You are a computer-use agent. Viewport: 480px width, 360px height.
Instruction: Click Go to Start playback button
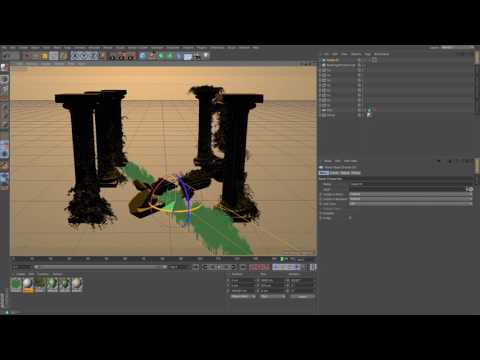point(196,267)
